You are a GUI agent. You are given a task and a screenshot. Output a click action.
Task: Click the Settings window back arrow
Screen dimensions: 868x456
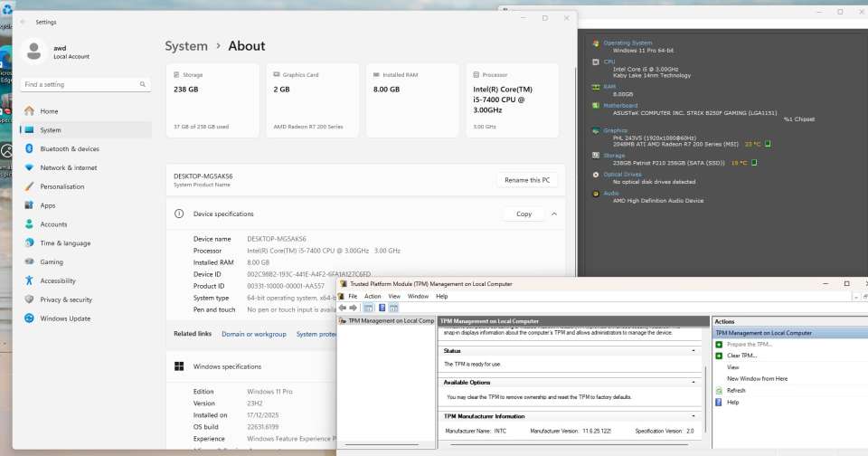tap(23, 21)
